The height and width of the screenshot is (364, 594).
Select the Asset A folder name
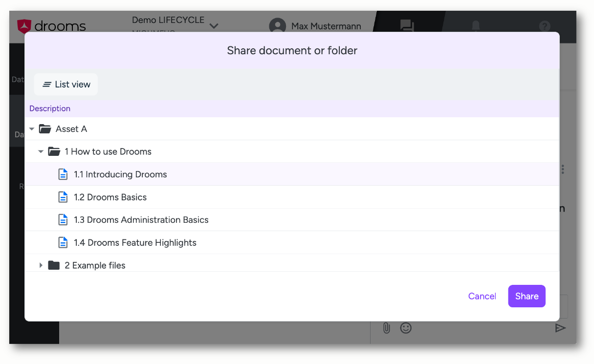pyautogui.click(x=71, y=129)
